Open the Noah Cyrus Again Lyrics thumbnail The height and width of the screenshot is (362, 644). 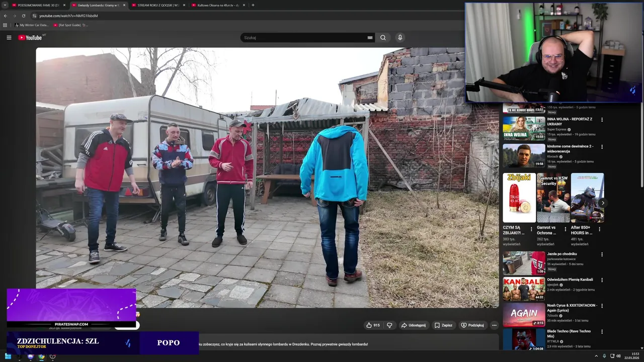coord(524,315)
